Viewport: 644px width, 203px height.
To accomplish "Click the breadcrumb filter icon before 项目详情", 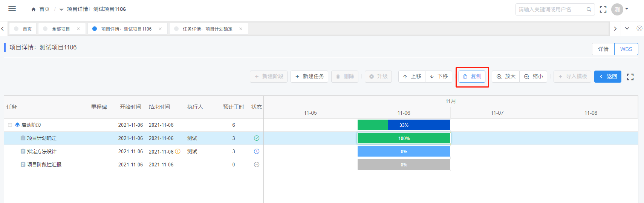I will coord(61,9).
